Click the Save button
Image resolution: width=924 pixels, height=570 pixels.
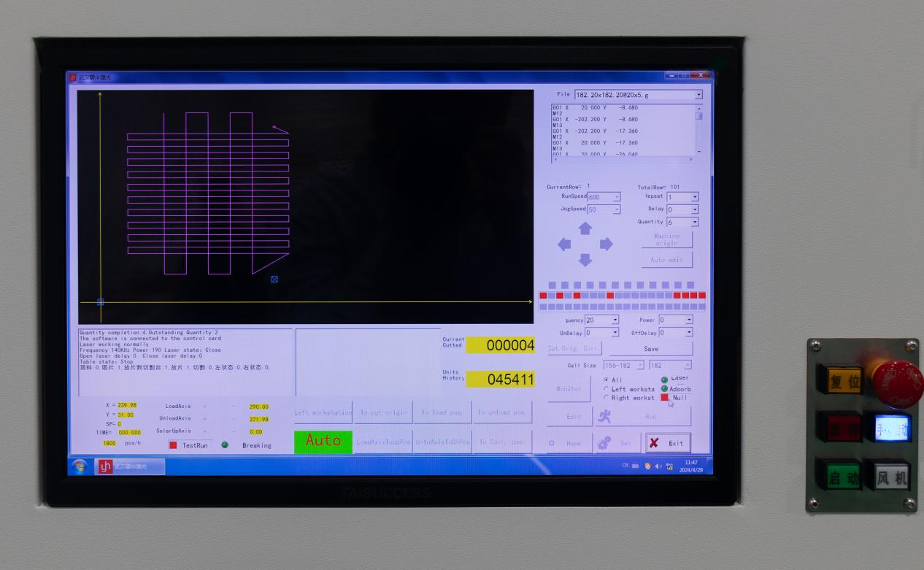click(x=650, y=349)
